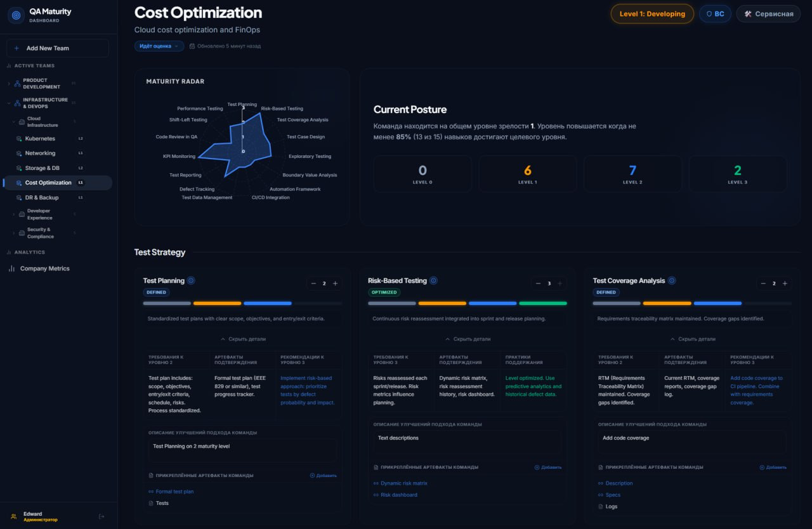Click the DR & Backup team icon

[x=18, y=198]
